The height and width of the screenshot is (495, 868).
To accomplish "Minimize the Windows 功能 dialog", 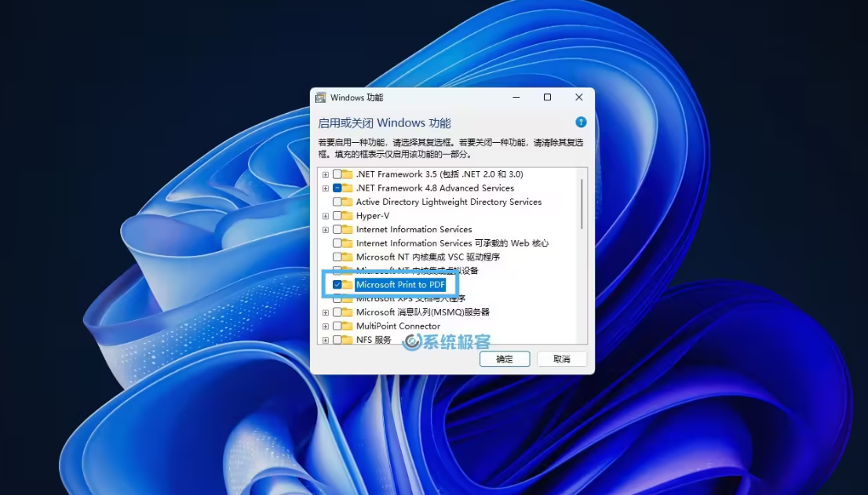I will click(x=516, y=97).
